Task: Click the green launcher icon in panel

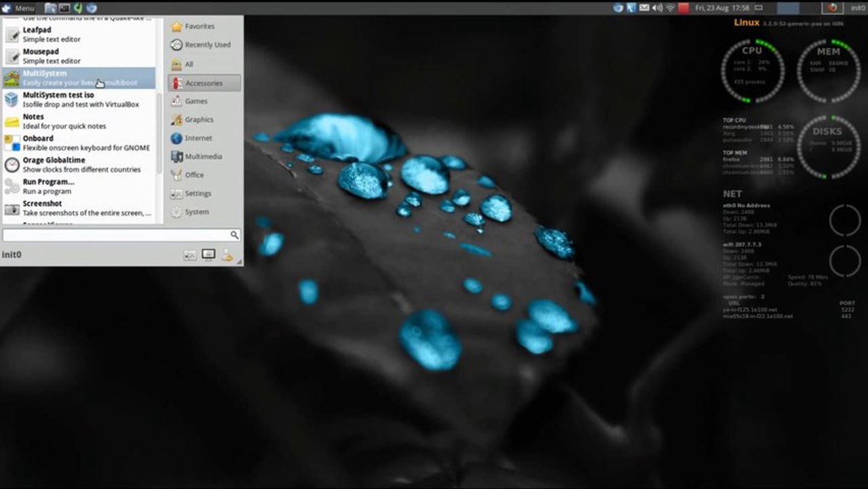Action: coord(78,8)
